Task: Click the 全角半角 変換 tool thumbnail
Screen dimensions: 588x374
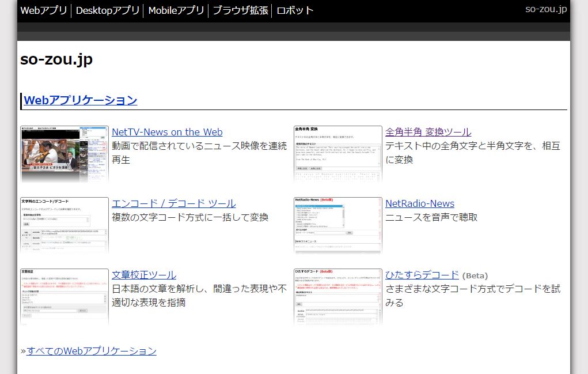Action: coord(337,154)
